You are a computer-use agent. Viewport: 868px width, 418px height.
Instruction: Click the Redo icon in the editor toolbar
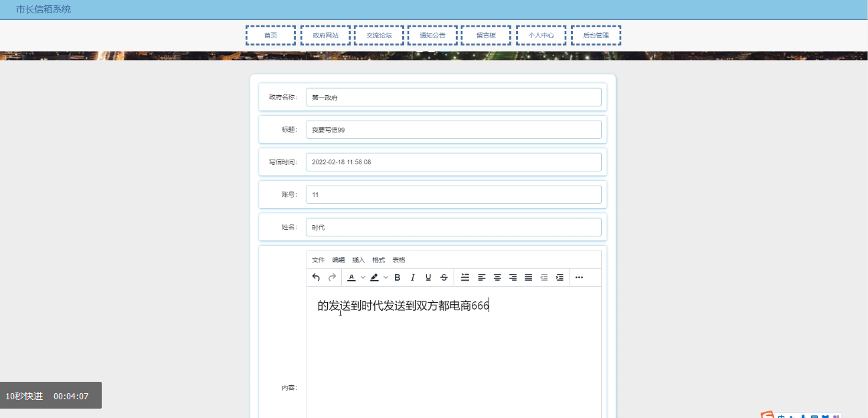click(x=333, y=277)
